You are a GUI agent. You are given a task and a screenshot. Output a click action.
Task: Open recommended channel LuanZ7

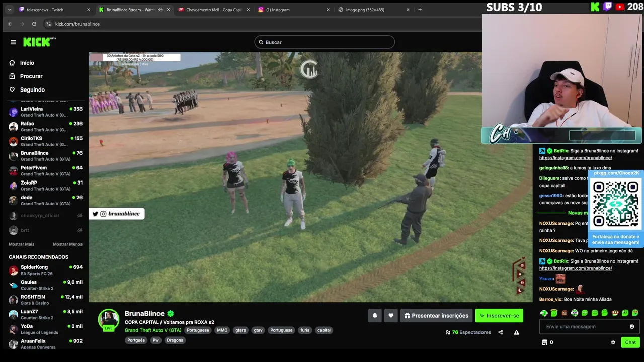pyautogui.click(x=45, y=315)
